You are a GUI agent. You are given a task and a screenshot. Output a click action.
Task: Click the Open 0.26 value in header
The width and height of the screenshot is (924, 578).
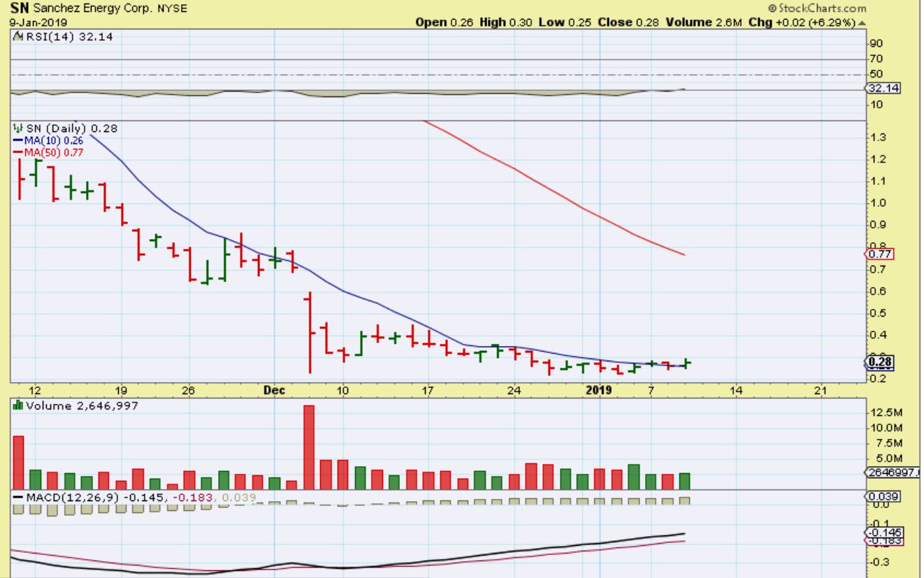(x=445, y=22)
